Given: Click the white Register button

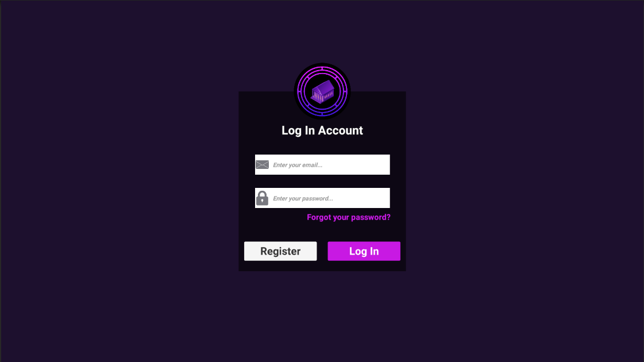Looking at the screenshot, I should point(280,251).
